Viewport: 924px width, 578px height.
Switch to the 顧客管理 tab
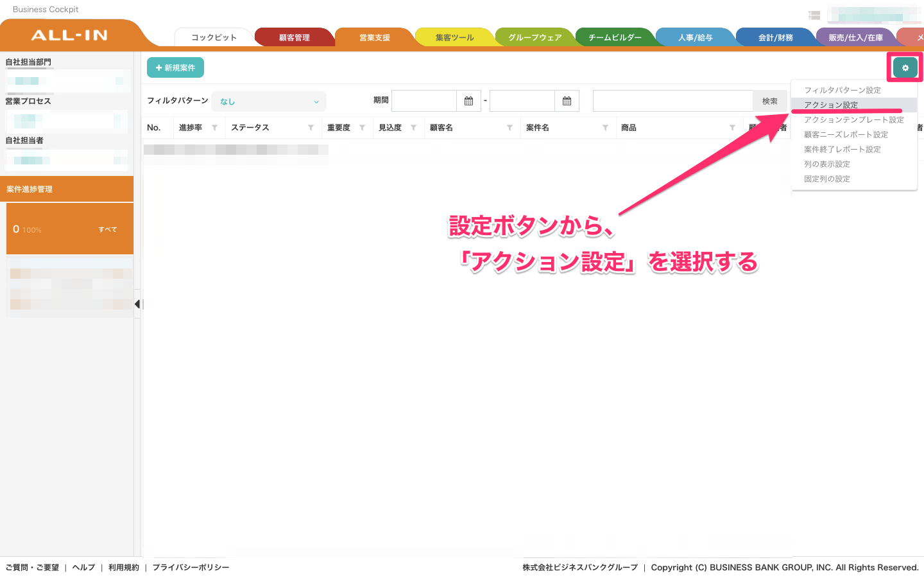point(295,37)
